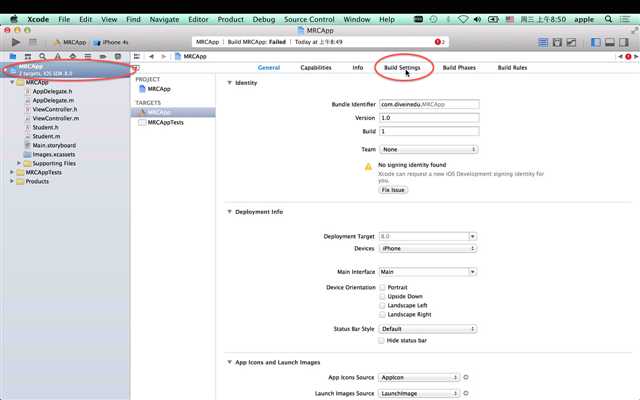Viewport: 640px width, 400px height.
Task: Go forward in editor history
Action: pos(163,56)
